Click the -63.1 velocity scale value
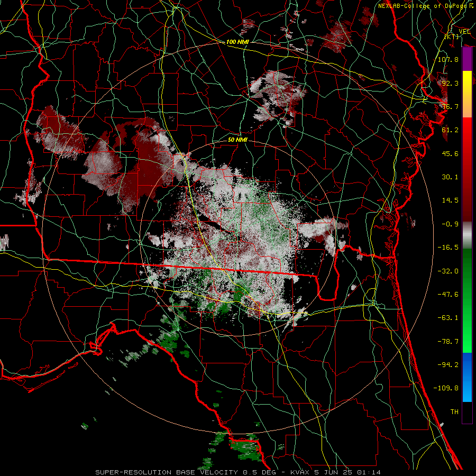Screen dimensions: 476x476 [448, 318]
